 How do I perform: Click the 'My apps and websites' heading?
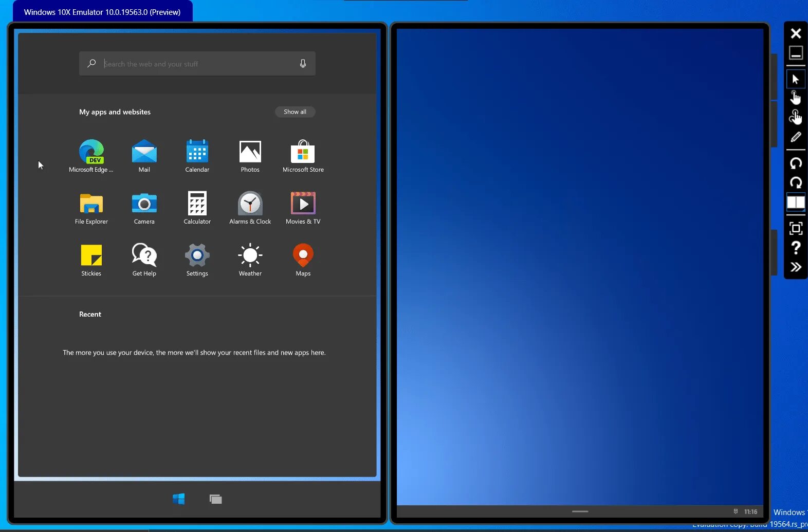[115, 112]
